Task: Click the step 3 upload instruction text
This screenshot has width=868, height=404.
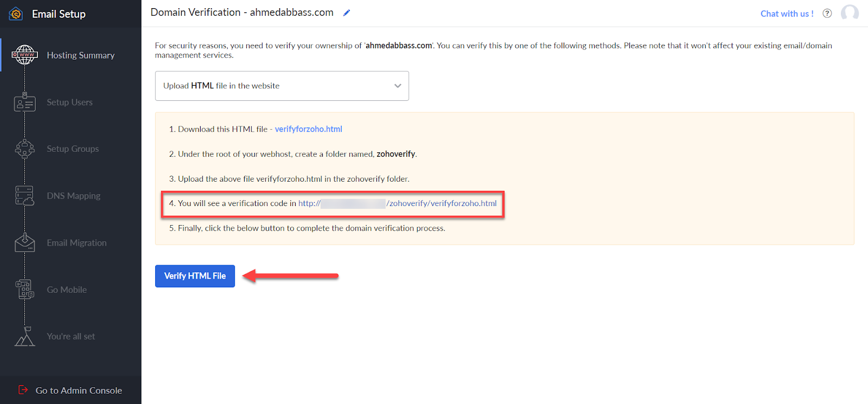Action: [293, 179]
